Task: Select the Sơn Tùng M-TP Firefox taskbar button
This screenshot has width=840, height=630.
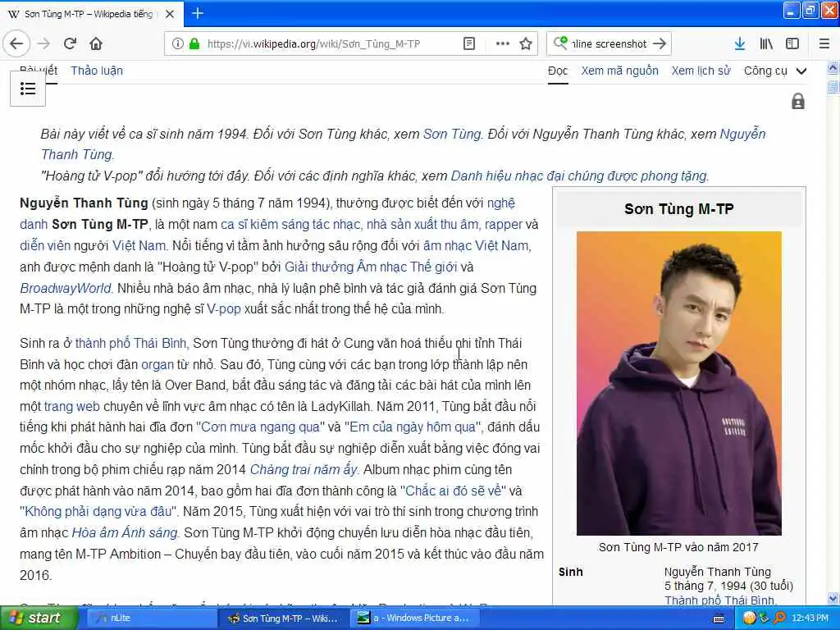Action: (284, 618)
